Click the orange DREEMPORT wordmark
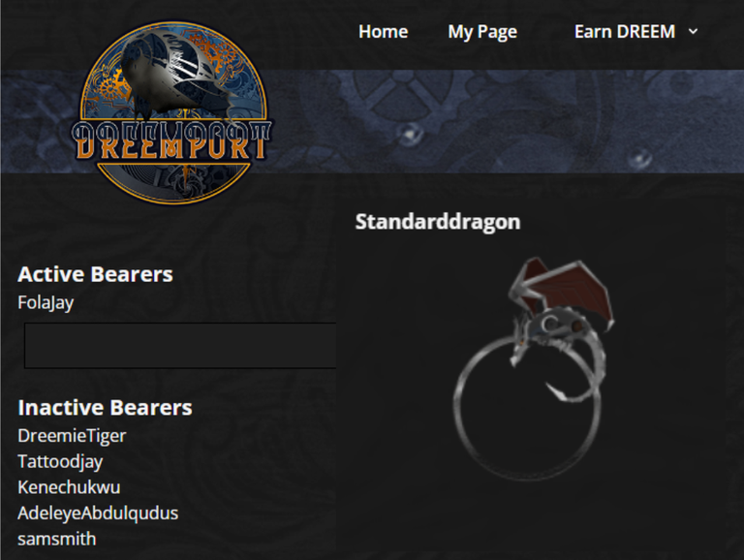744x560 pixels. click(170, 140)
